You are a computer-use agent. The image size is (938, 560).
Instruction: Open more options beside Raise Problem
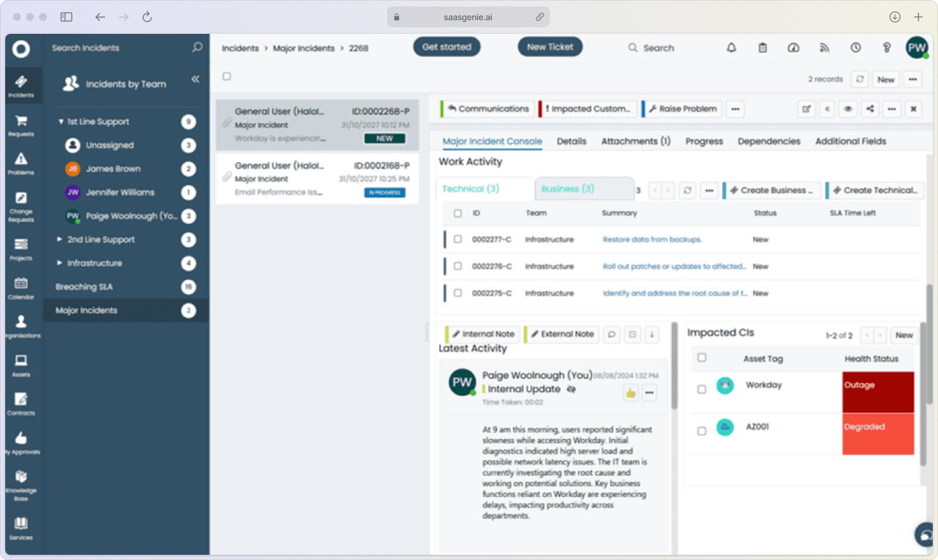pyautogui.click(x=735, y=109)
